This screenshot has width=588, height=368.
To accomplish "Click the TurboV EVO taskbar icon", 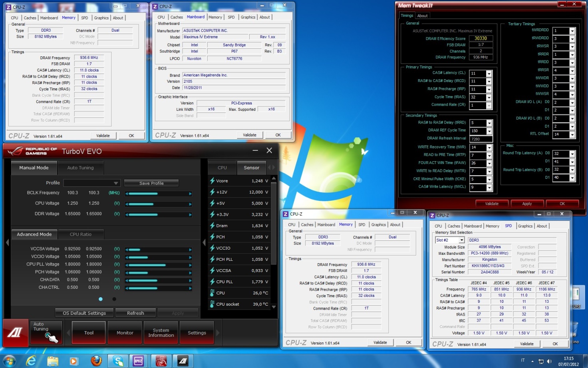I will click(x=183, y=361).
